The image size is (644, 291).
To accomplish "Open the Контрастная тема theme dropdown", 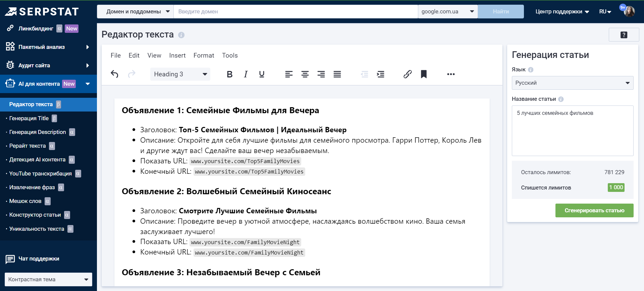I will 48,279.
